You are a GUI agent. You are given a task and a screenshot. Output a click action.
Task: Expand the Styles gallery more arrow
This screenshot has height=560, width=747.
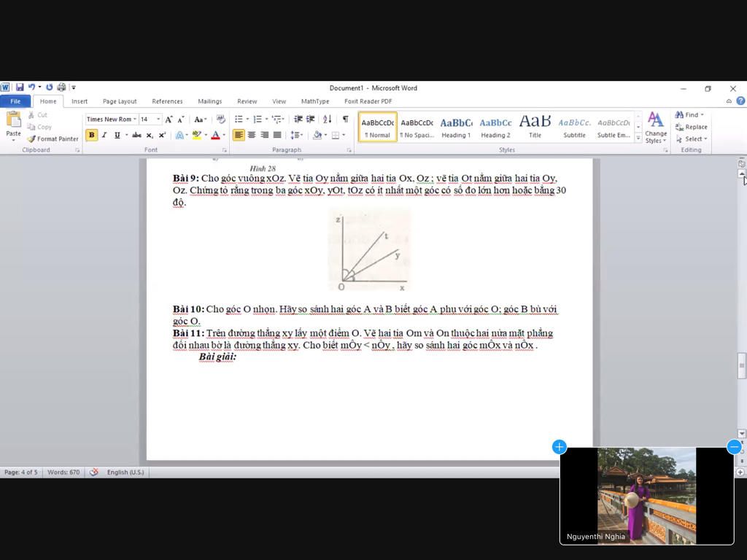click(x=638, y=138)
